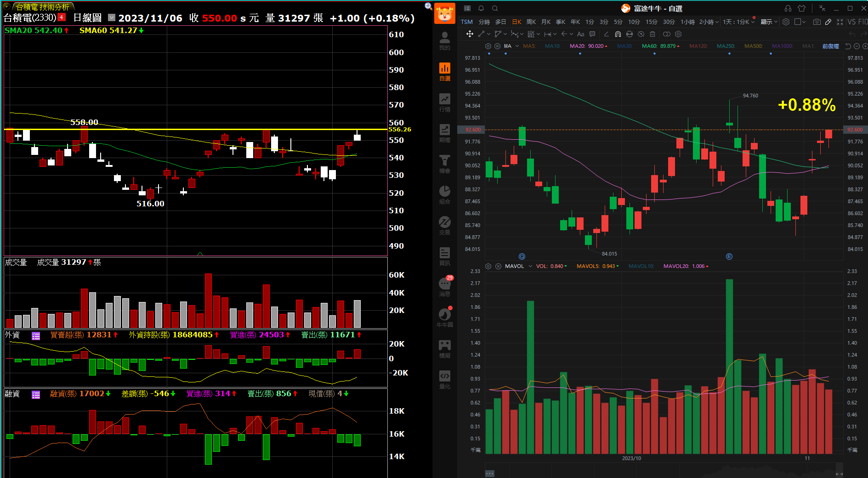Toggle the sync link drawing icon
The height and width of the screenshot is (478, 868).
coord(630,34)
